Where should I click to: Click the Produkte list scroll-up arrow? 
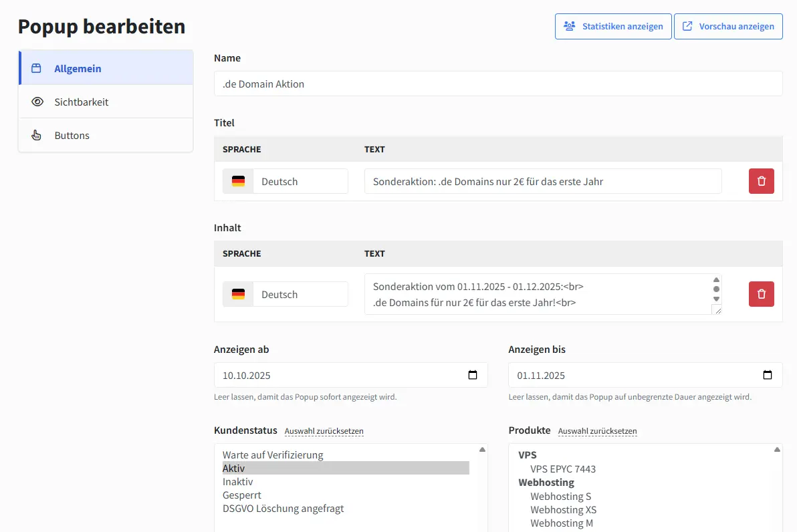777,450
